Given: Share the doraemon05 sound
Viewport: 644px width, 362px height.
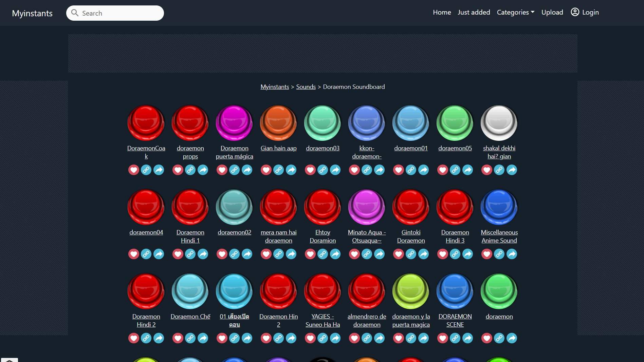Looking at the screenshot, I should 467,170.
